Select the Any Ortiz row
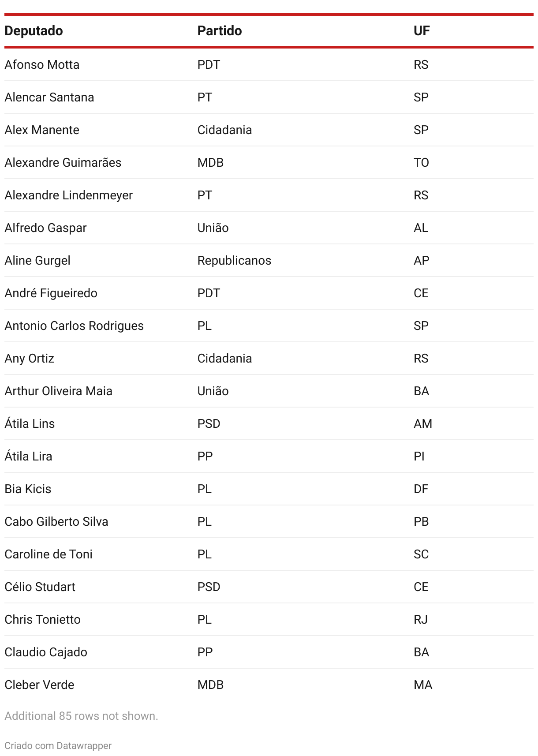The width and height of the screenshot is (538, 756). [x=269, y=358]
